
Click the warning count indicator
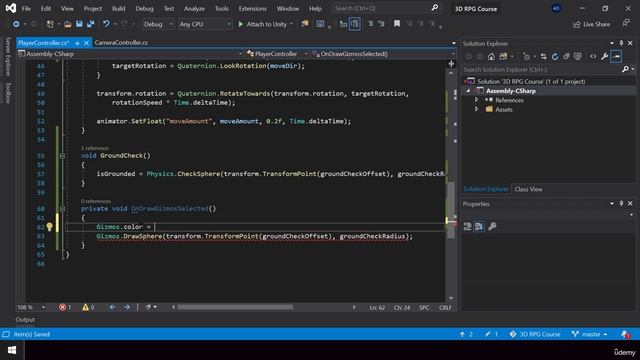click(x=88, y=307)
